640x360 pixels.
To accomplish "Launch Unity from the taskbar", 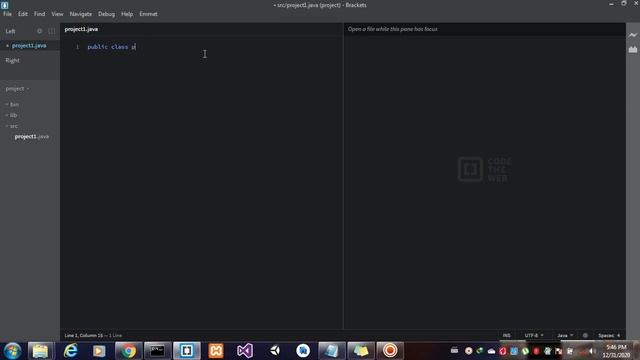I will pyautogui.click(x=275, y=351).
